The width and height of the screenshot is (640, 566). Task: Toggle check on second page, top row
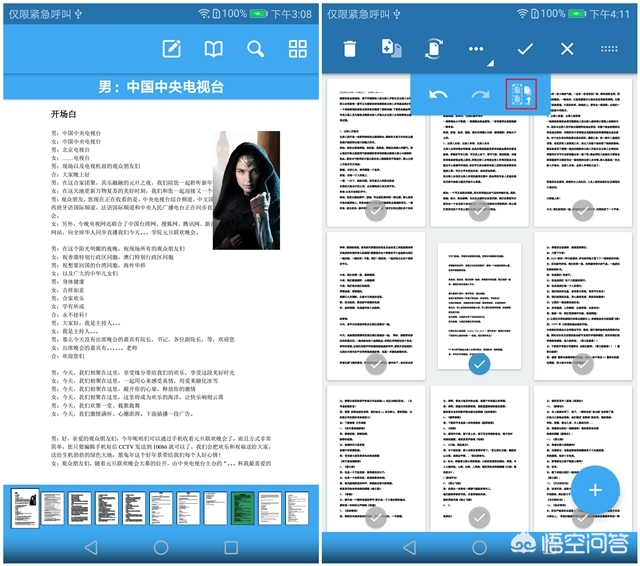(479, 211)
